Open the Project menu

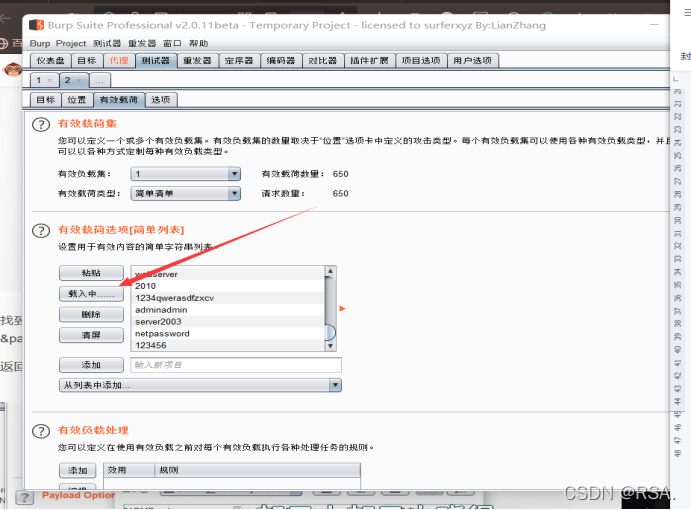pyautogui.click(x=71, y=44)
